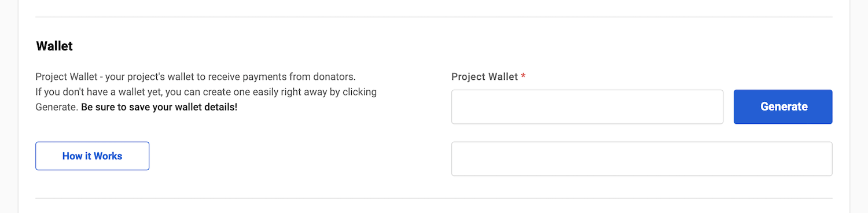
Task: Learn how the wallet works
Action: pyautogui.click(x=93, y=156)
